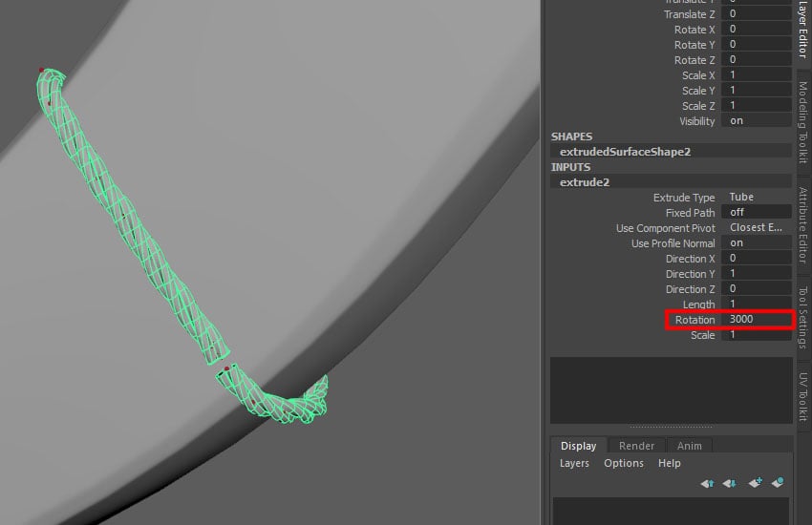
Task: Open the Options menu in layer editor
Action: click(624, 464)
